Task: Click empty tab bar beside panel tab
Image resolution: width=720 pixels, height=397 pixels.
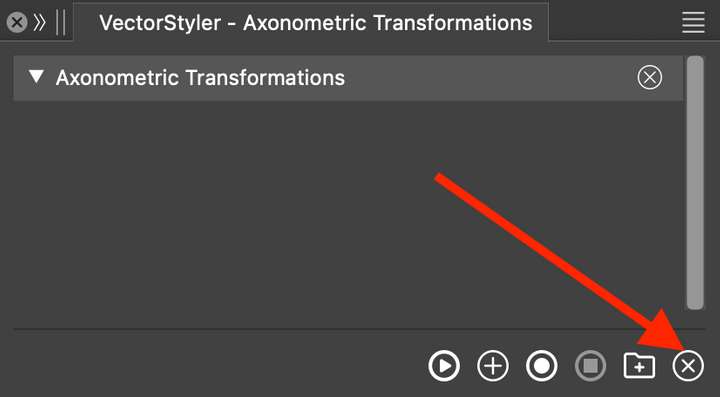Action: coord(614,22)
